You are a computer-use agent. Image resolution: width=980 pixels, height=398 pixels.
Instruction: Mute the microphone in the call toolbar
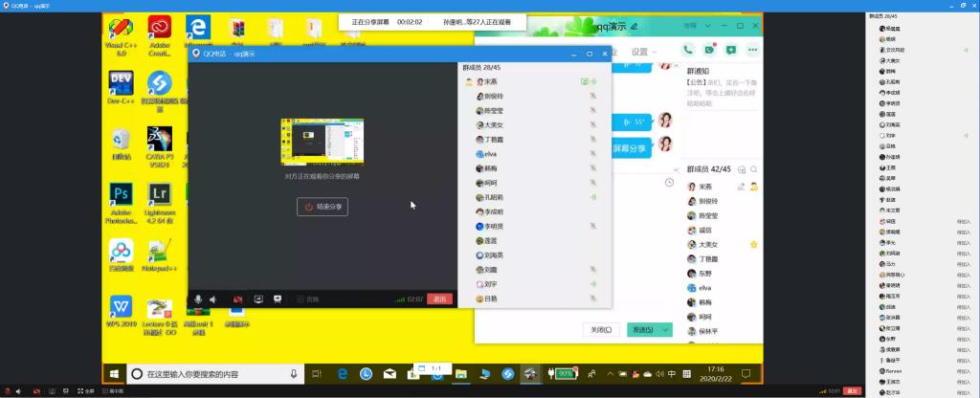pos(198,299)
